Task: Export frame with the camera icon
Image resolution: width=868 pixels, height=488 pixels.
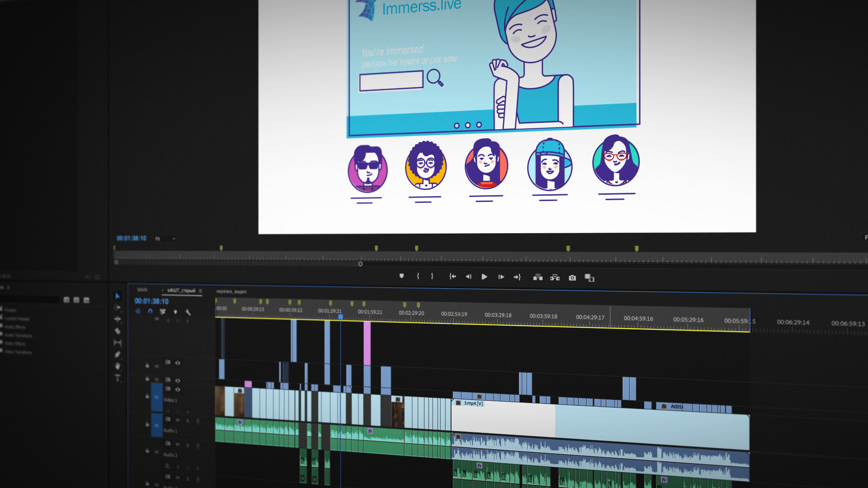Action: (x=572, y=278)
